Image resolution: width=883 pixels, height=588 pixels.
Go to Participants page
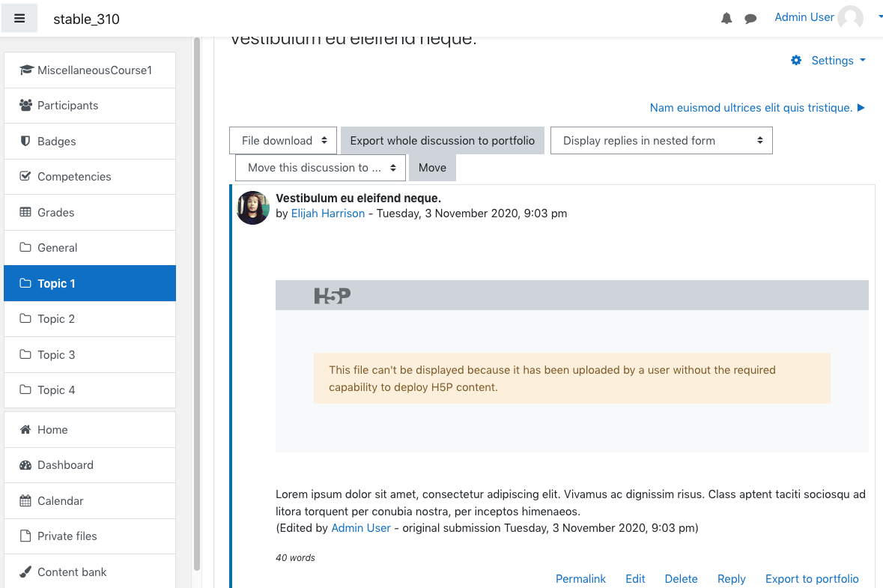pos(90,106)
